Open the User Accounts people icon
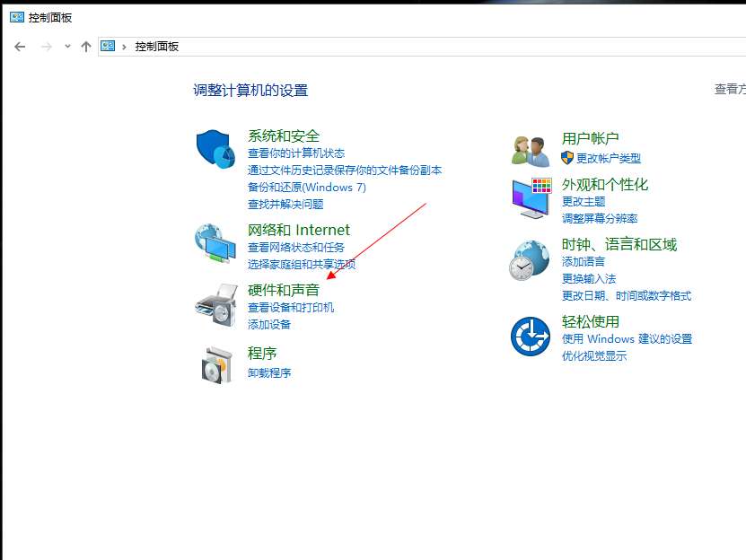 (x=531, y=151)
